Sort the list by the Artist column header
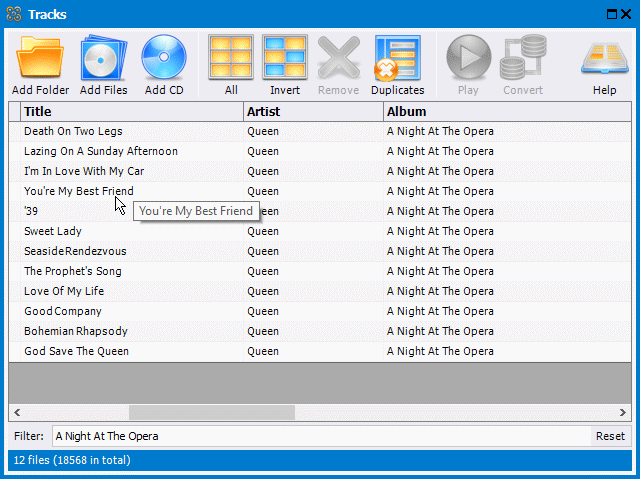 pyautogui.click(x=313, y=111)
